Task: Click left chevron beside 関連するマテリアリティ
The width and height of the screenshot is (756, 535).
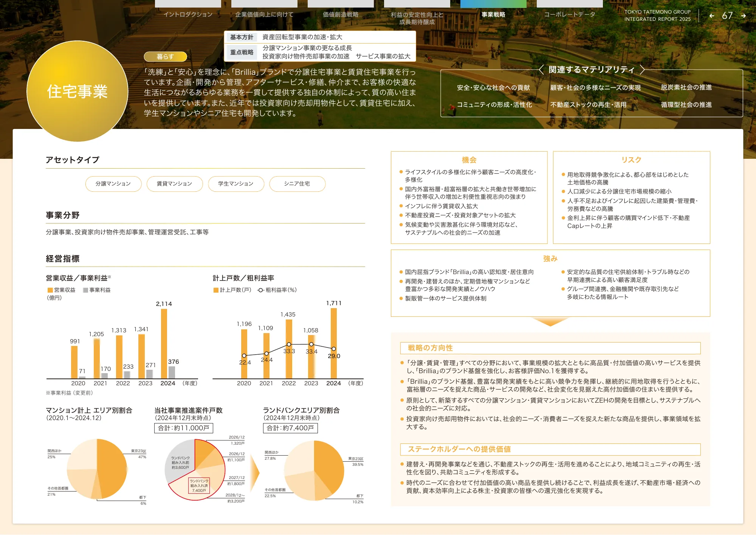Action: pyautogui.click(x=541, y=70)
